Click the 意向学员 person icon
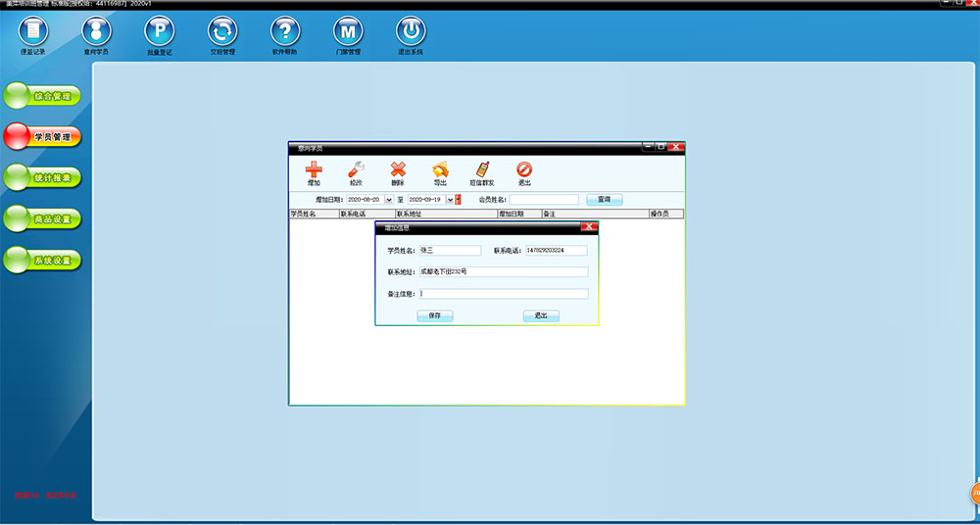 [96, 31]
